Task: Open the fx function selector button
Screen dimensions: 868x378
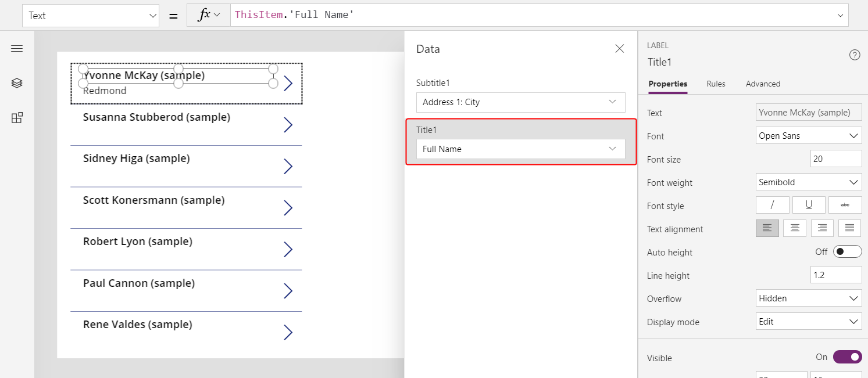Action: (x=209, y=16)
